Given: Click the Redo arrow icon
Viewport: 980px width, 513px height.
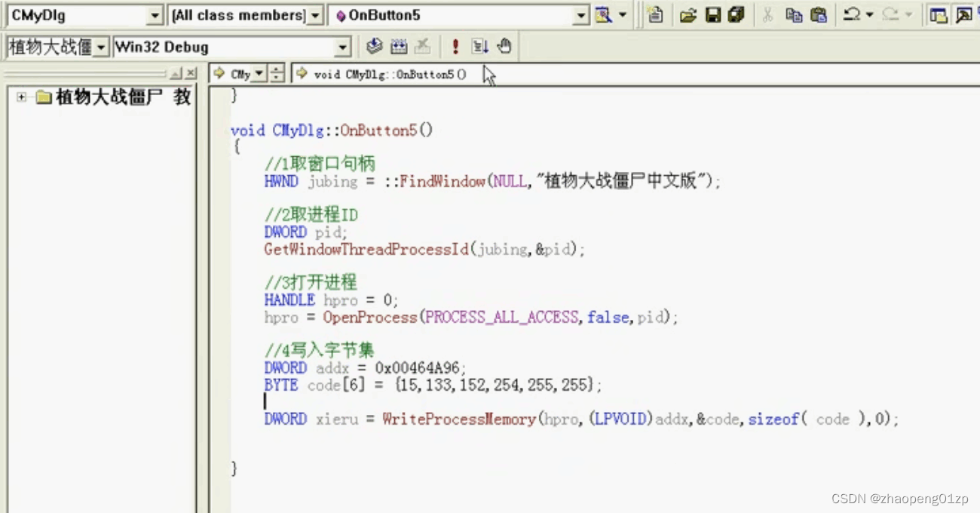Looking at the screenshot, I should [x=890, y=14].
